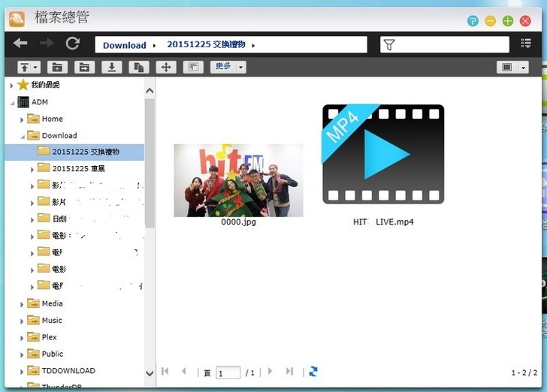
Task: Select the Home folder in sidebar
Action: coord(52,119)
